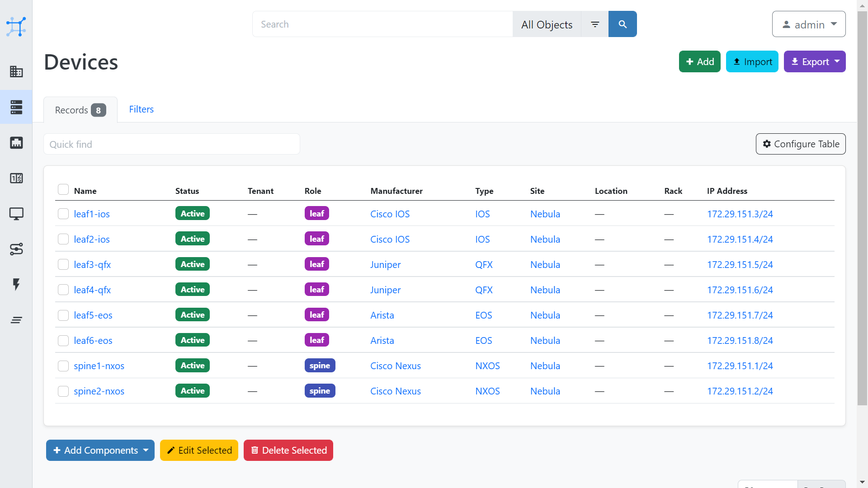Screen dimensions: 868x488
Task: Open the Add Components dropdown
Action: 100,450
